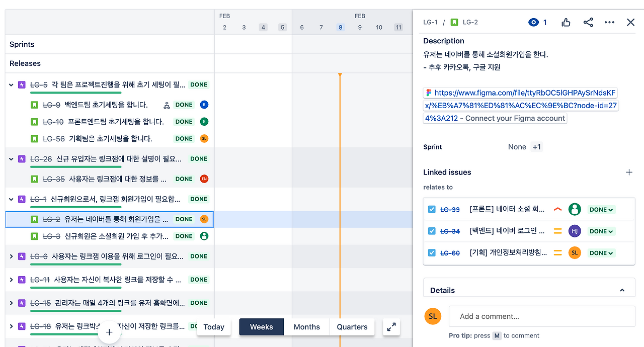This screenshot has height=347, width=644.
Task: Select the Quarters tab
Action: (x=352, y=327)
